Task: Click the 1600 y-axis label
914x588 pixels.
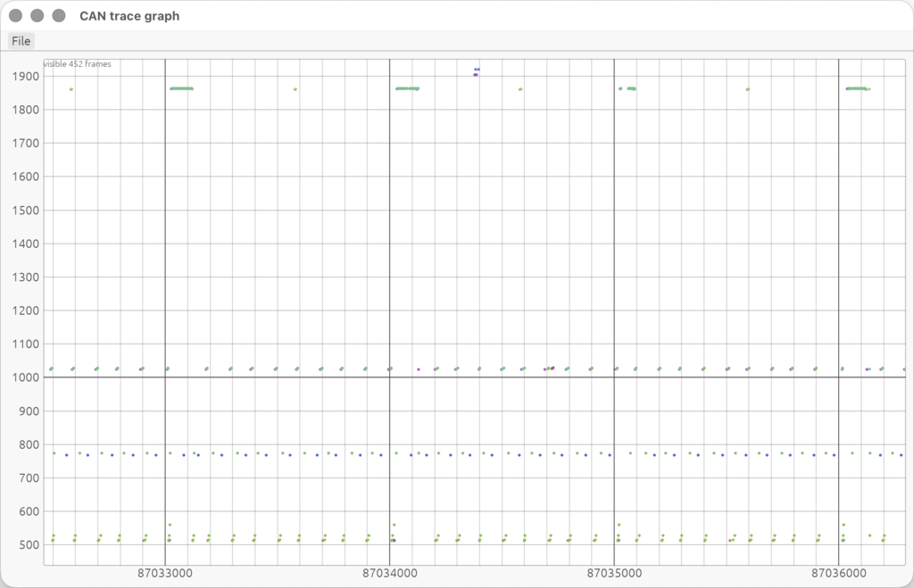Action: (x=26, y=177)
